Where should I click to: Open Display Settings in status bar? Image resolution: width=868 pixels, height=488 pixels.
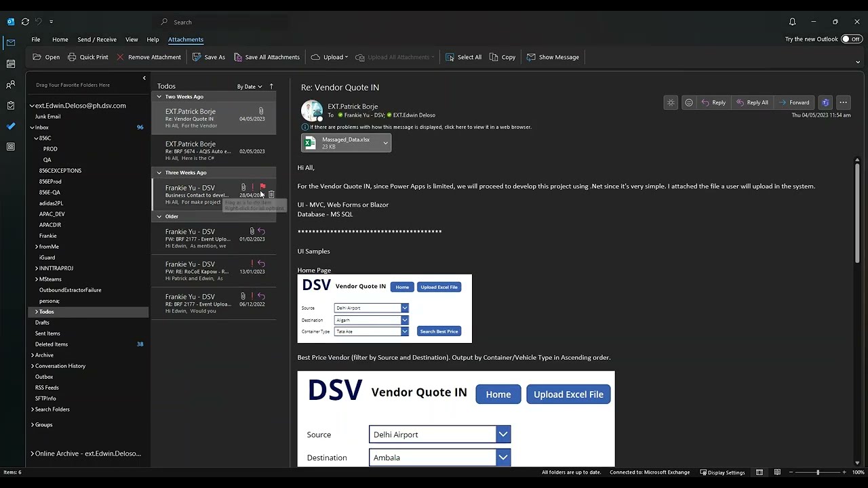(722, 472)
